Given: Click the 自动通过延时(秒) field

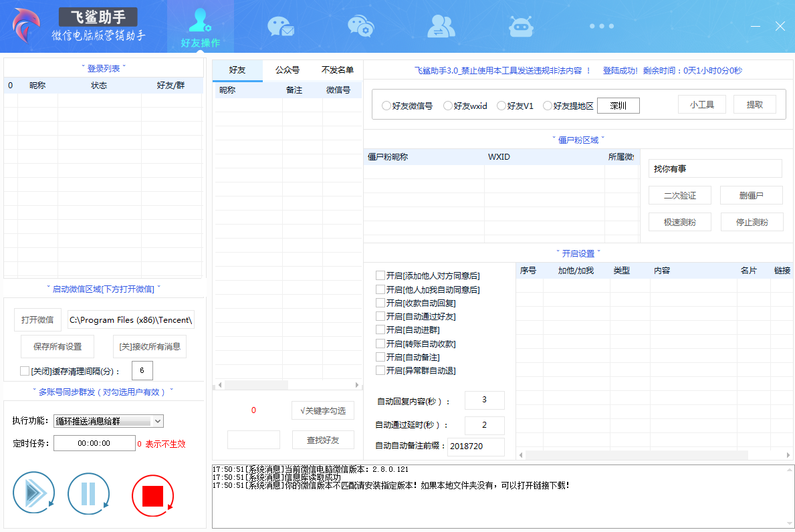Looking at the screenshot, I should tap(484, 425).
